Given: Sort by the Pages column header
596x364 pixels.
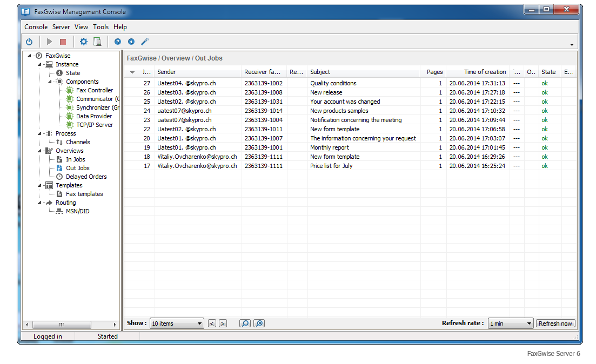Looking at the screenshot, I should (434, 72).
